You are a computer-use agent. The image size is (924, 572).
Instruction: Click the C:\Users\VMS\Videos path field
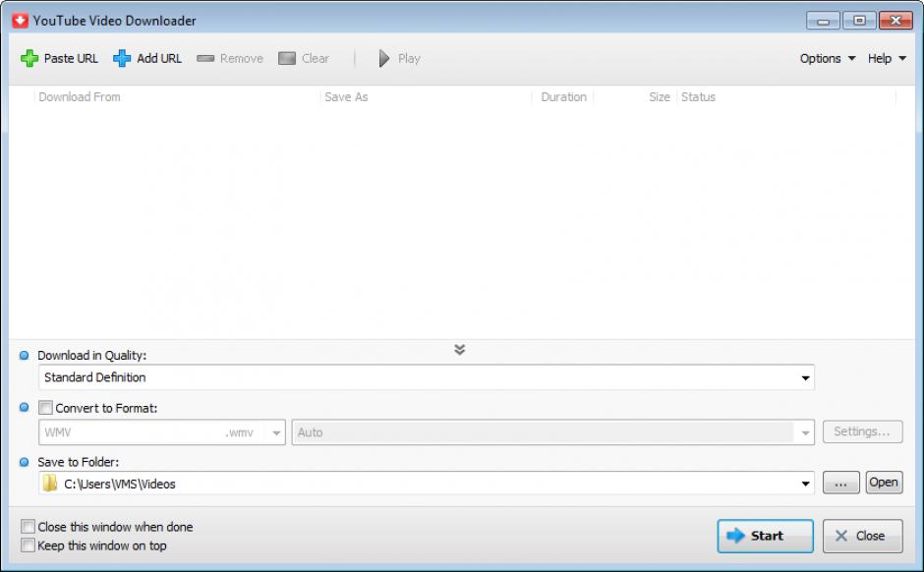tap(427, 484)
